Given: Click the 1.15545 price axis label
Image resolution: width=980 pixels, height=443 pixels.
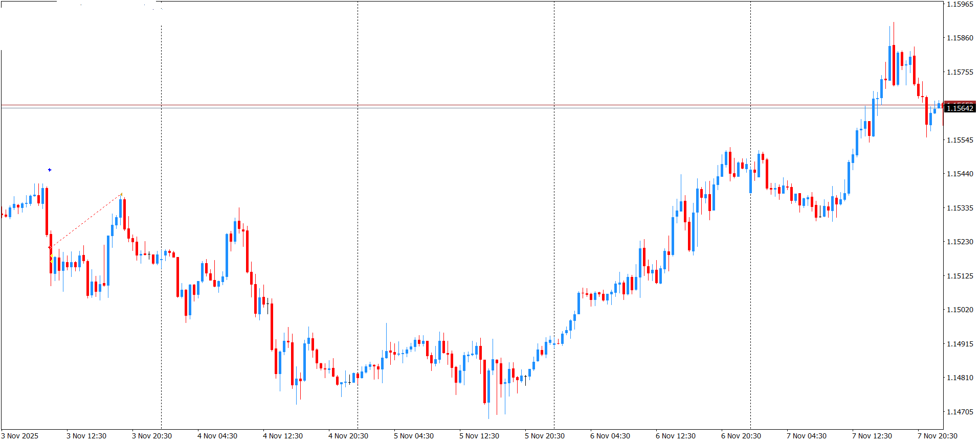Looking at the screenshot, I should [960, 140].
